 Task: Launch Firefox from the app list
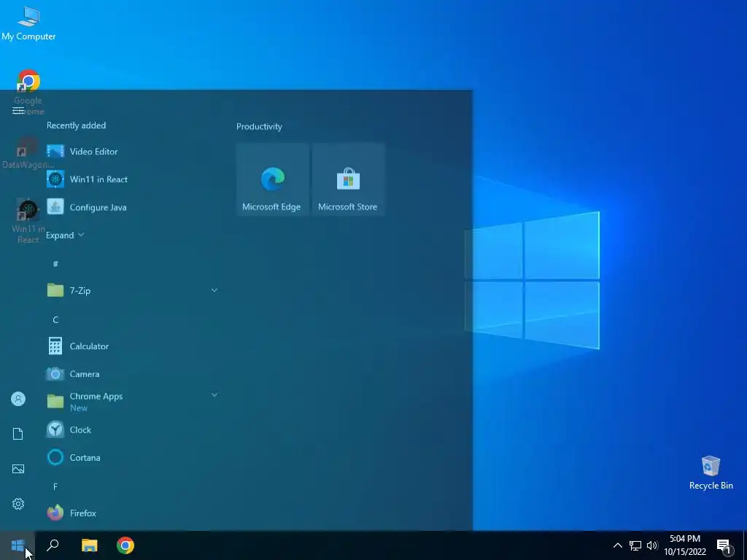(x=133, y=513)
